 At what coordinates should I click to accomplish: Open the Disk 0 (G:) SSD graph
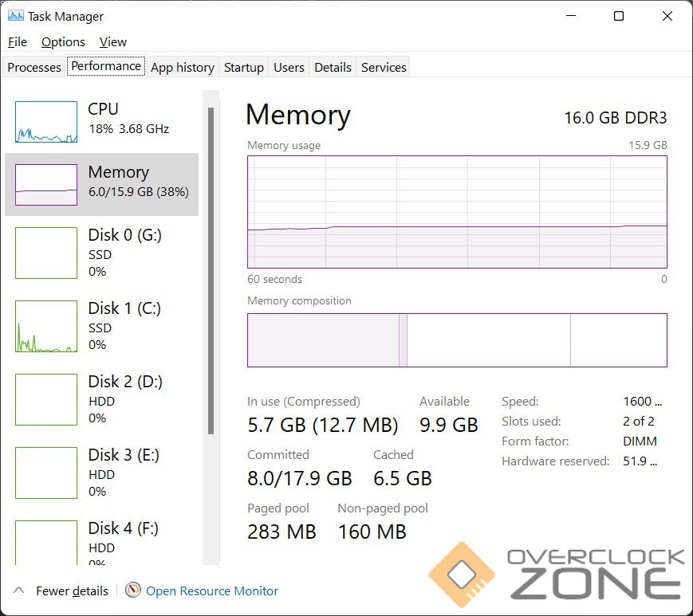click(46, 253)
